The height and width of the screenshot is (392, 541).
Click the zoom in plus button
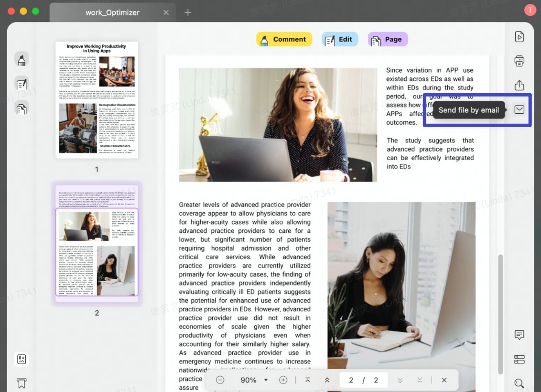tap(283, 380)
